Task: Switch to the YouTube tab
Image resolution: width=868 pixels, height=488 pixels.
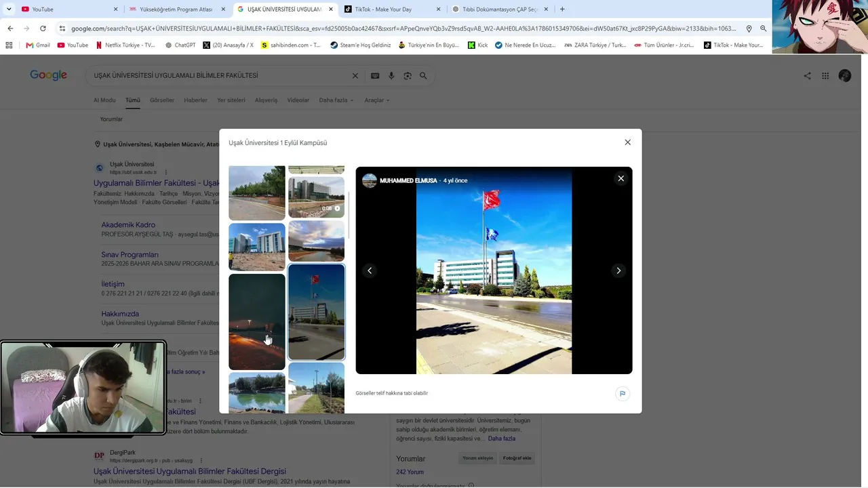Action: coord(69,9)
